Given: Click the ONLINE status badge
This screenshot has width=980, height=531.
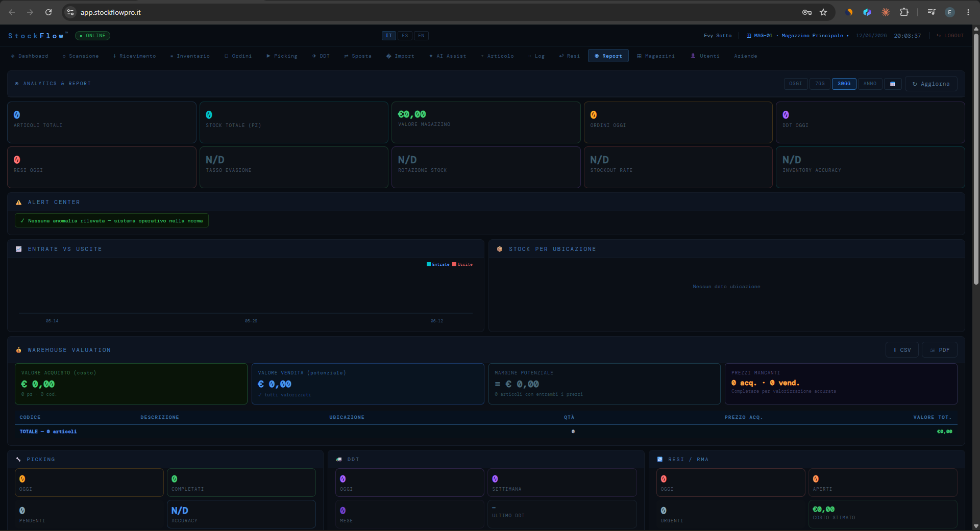Looking at the screenshot, I should tap(92, 36).
